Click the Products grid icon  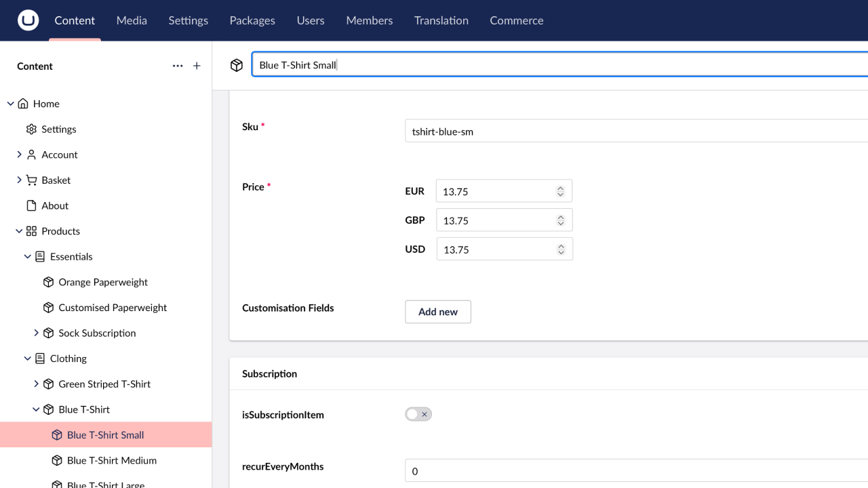[x=31, y=231]
